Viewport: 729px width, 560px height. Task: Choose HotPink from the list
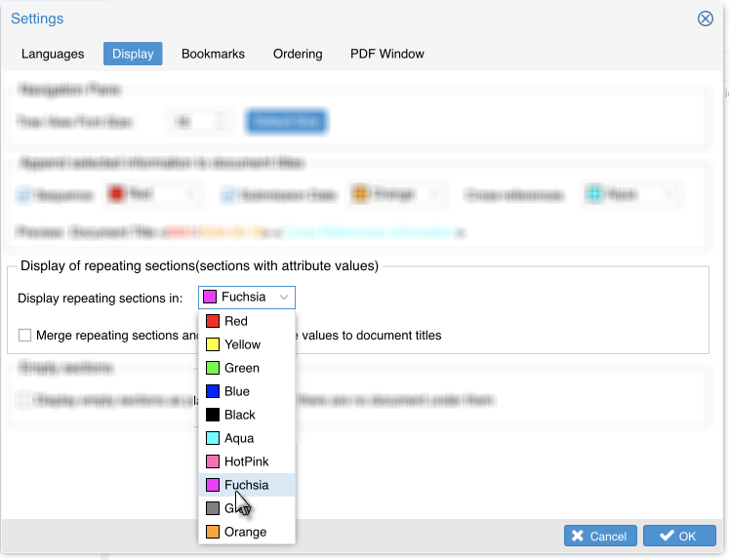pyautogui.click(x=246, y=461)
